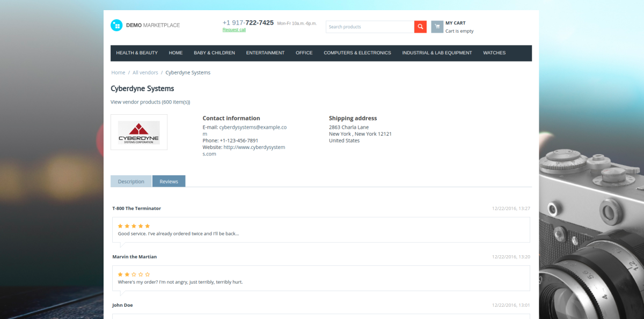
Task: Go to Home breadcrumb link
Action: 118,72
